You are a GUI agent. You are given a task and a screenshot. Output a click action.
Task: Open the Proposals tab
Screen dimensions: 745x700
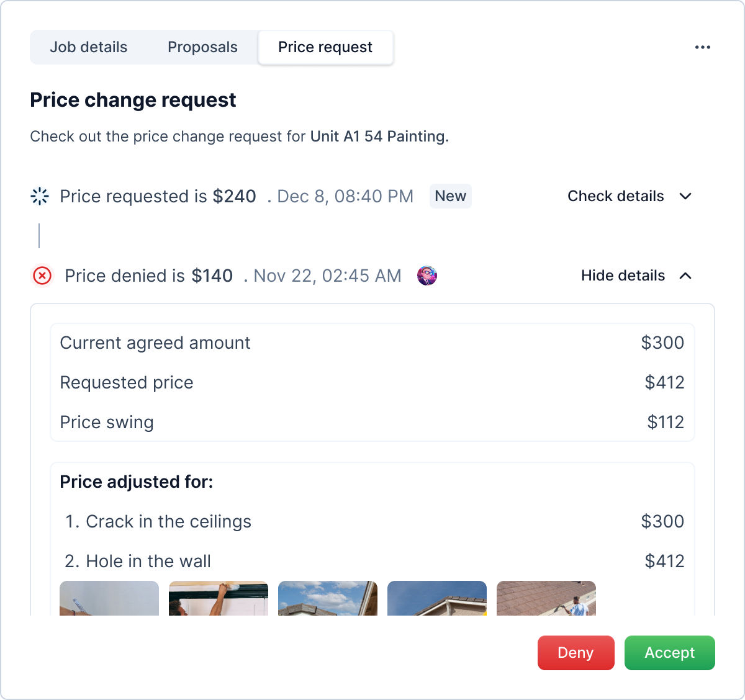coord(202,47)
